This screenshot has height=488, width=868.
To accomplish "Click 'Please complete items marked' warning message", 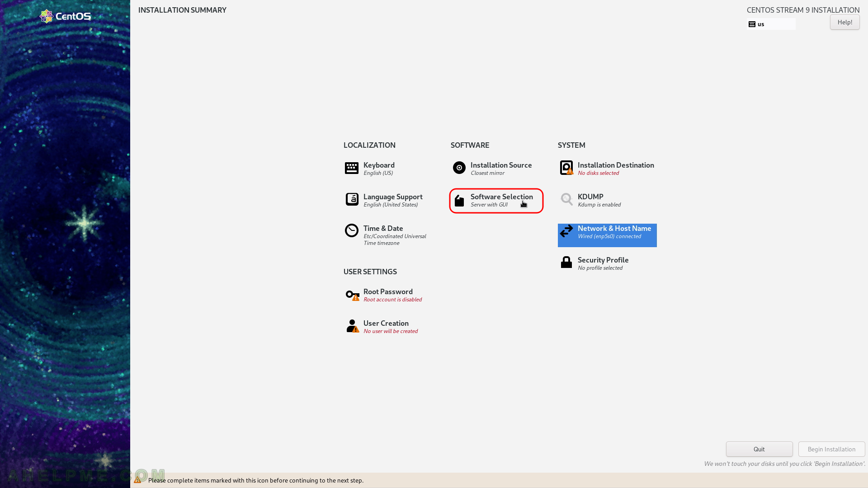I will pos(256,480).
